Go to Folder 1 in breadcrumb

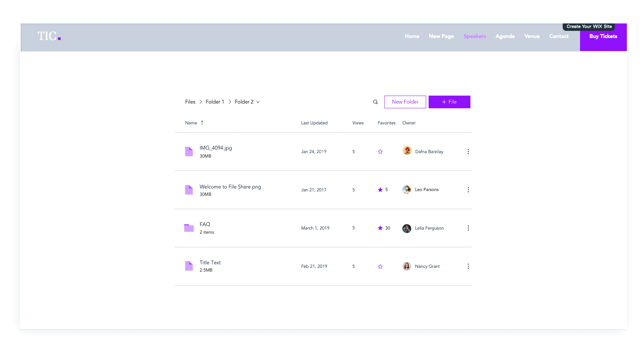215,102
